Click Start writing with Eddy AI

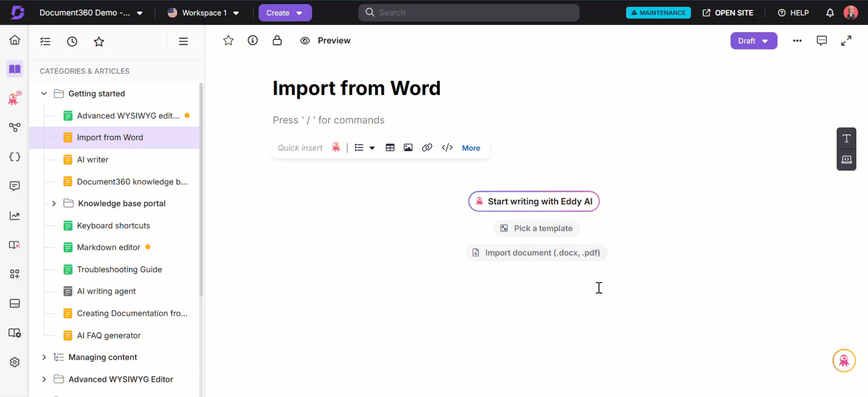point(534,201)
